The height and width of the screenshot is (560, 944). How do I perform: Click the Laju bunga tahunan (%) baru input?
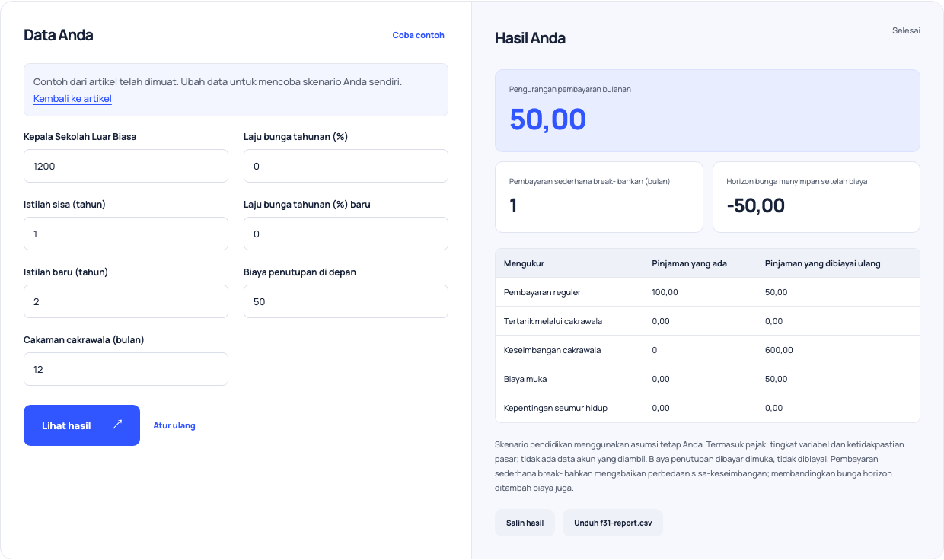pos(346,234)
